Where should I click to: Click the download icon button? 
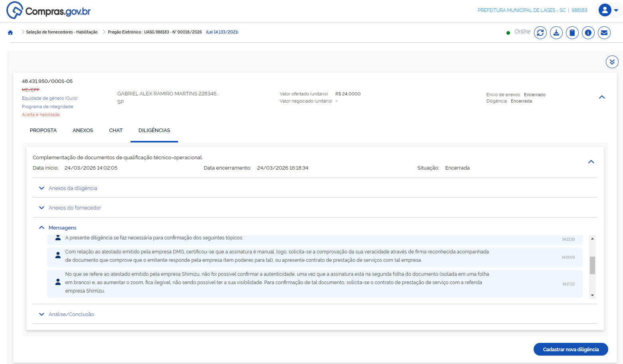pos(556,33)
